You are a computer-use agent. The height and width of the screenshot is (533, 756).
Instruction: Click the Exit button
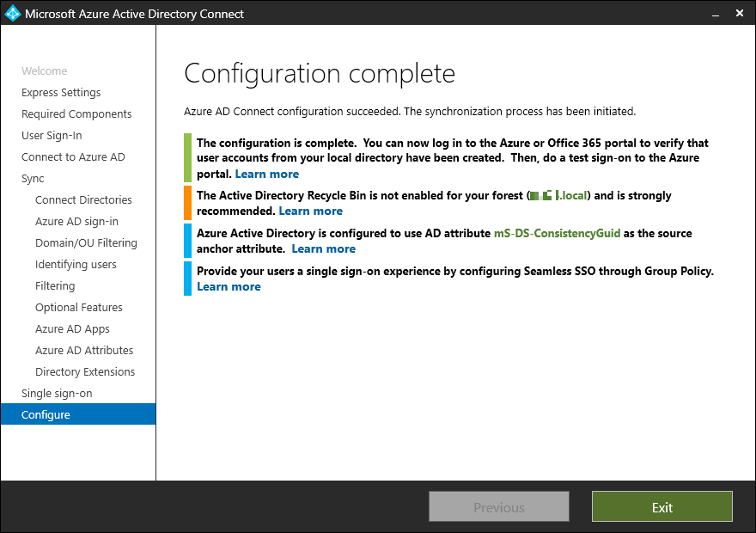(x=661, y=507)
